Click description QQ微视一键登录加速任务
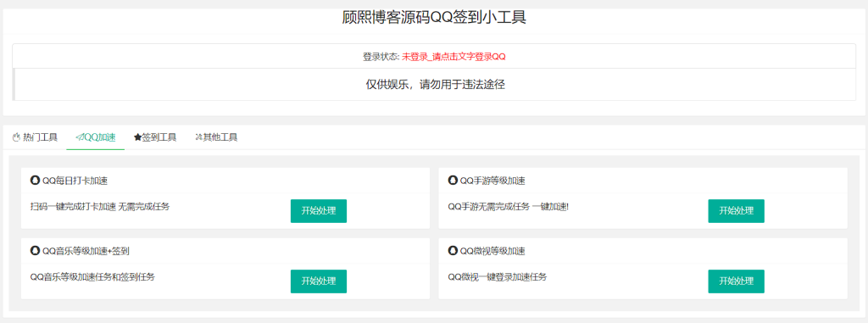This screenshot has height=323, width=868. point(497,277)
